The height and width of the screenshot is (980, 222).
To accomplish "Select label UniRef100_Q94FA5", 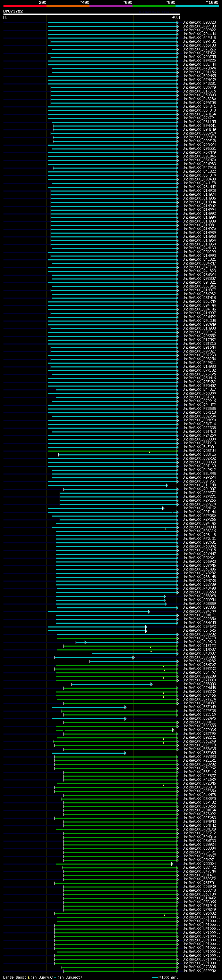I will pos(199,523).
